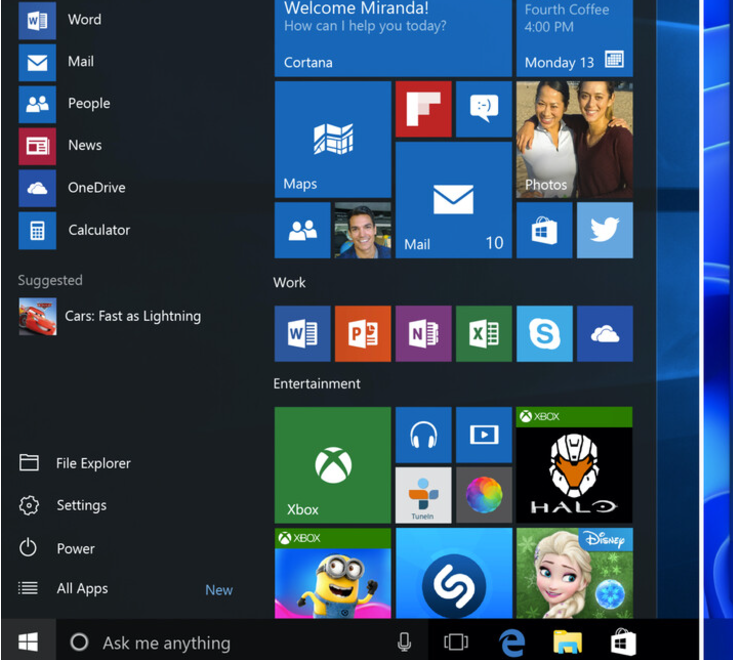Open the Halo game tile
The height and width of the screenshot is (660, 733).
tap(575, 465)
